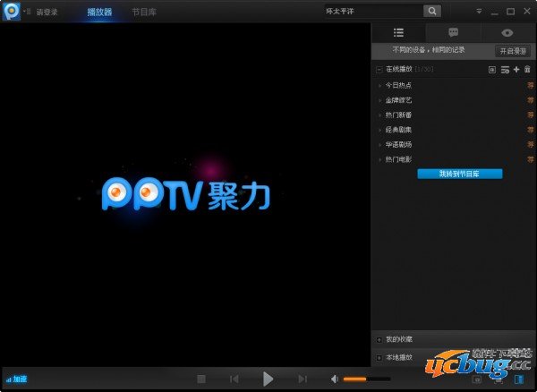This screenshot has height=392, width=537.
Task: Click the 荐 badge on 华语剧场 row
Action: click(531, 144)
